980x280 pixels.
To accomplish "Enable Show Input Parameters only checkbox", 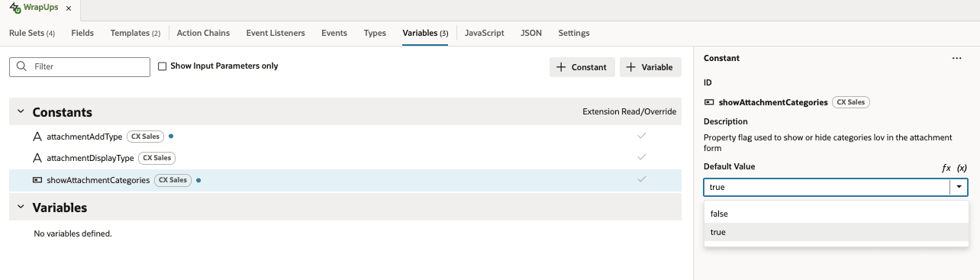I will click(x=162, y=66).
